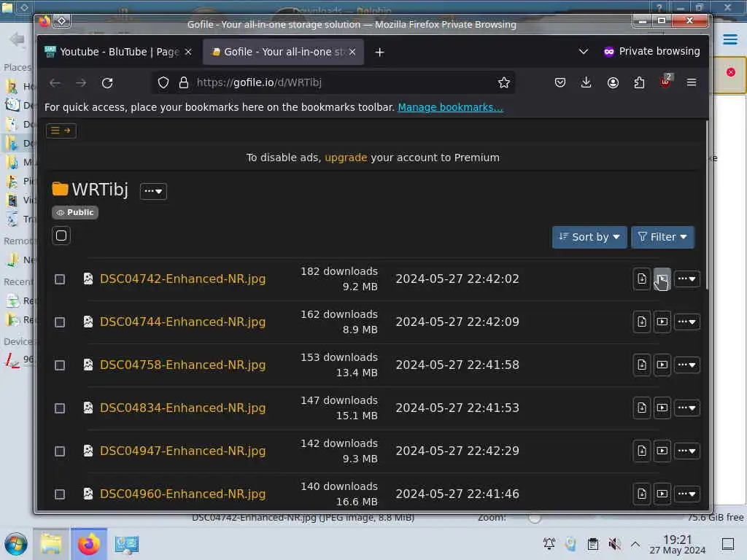Check the DSC04758-Enhanced-NR.jpg checkbox
The width and height of the screenshot is (747, 560).
[x=60, y=365]
